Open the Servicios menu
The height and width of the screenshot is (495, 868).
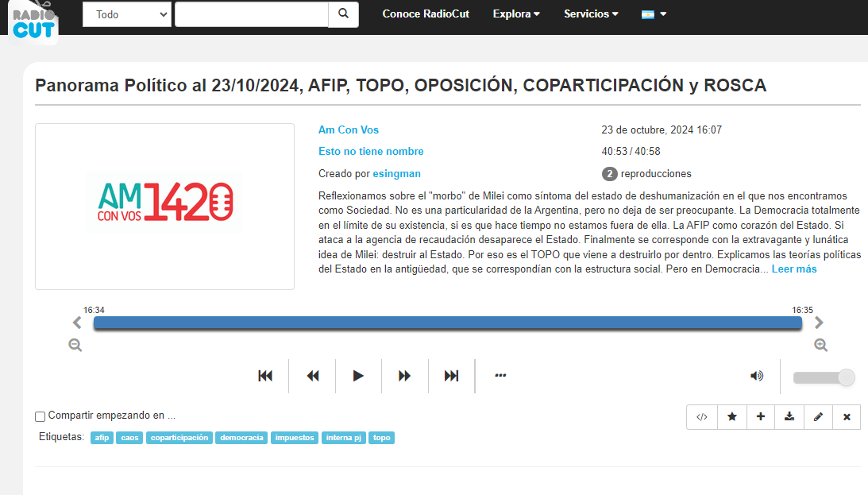(591, 14)
